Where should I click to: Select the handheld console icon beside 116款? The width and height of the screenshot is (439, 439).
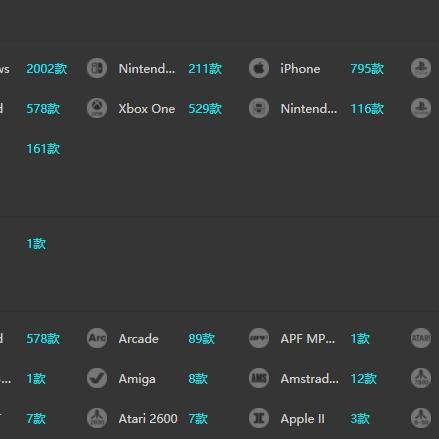coord(259,108)
